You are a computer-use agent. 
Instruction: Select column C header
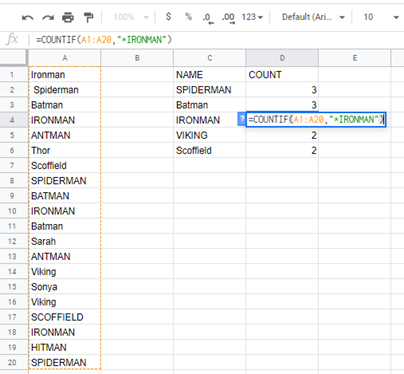pos(210,58)
